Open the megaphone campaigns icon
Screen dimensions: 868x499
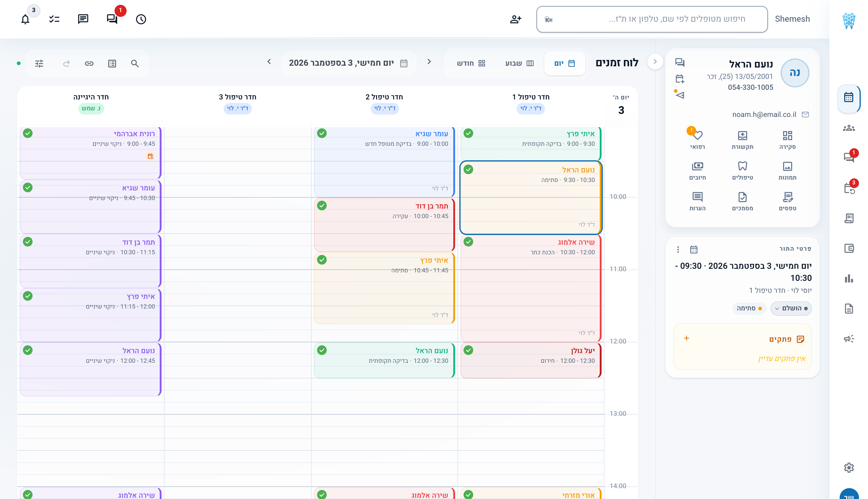[x=848, y=339]
